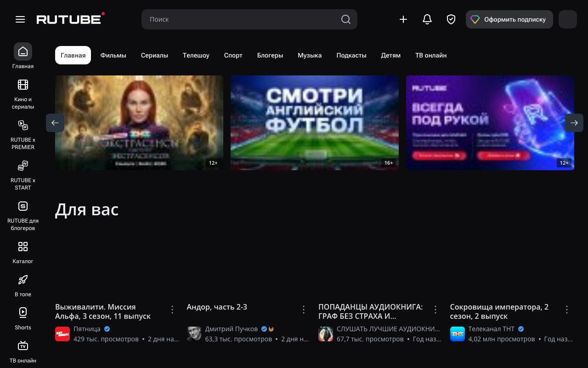Open Сокровища императора video title
588x368 pixels.
[499, 311]
